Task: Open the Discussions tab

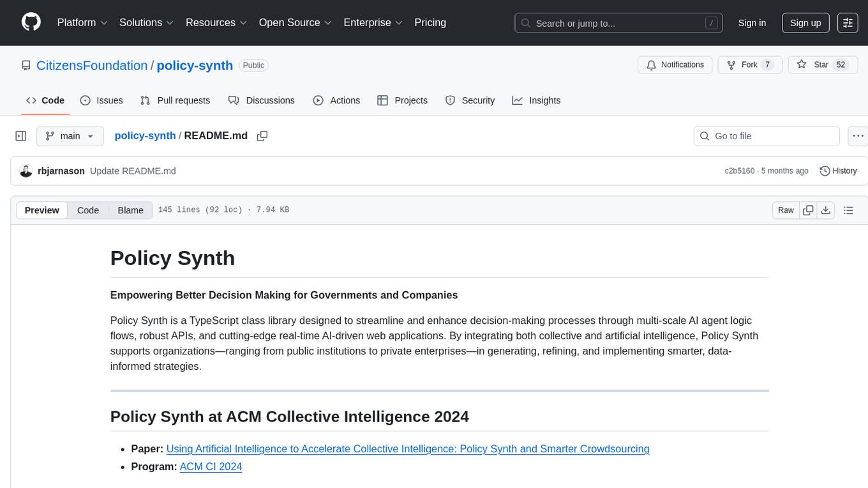Action: 262,100
